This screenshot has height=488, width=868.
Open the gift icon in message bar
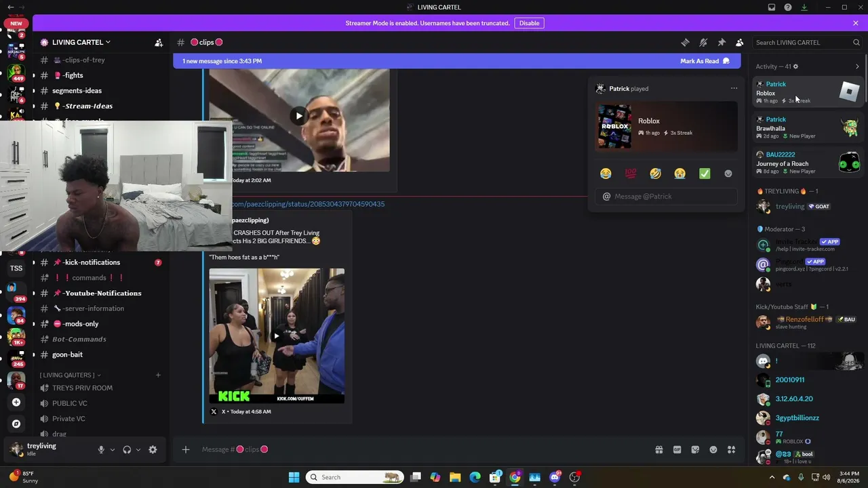click(658, 449)
